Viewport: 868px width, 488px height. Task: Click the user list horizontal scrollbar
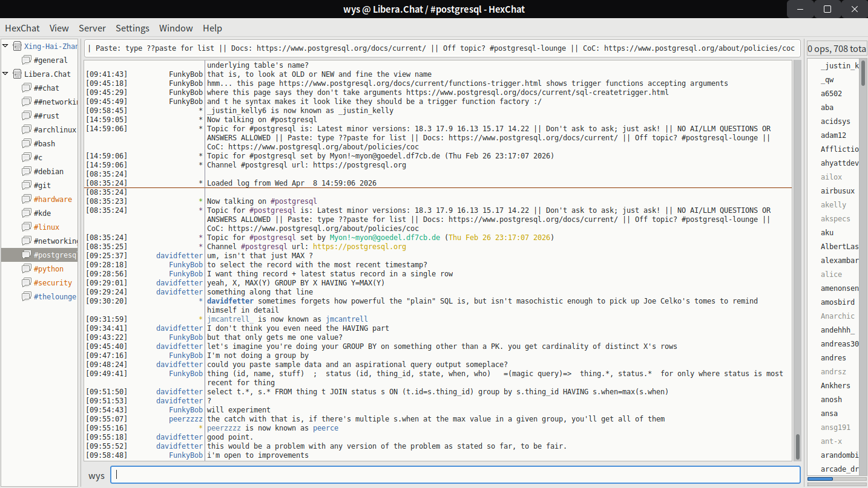[838, 480]
